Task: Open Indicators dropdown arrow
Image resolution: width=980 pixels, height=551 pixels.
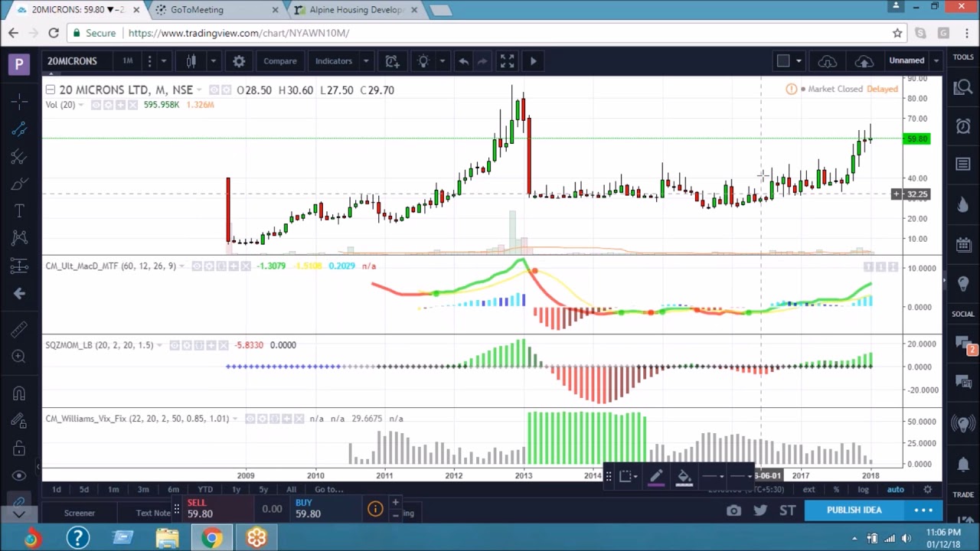Action: point(366,61)
